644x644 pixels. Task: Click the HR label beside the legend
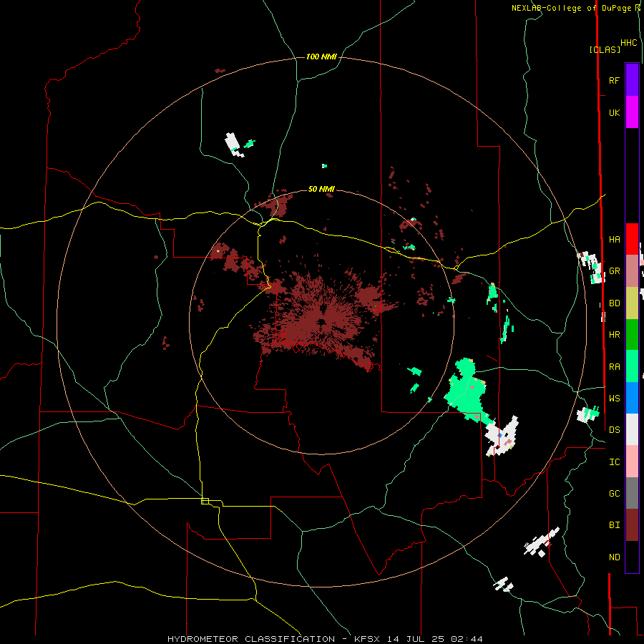tap(614, 335)
